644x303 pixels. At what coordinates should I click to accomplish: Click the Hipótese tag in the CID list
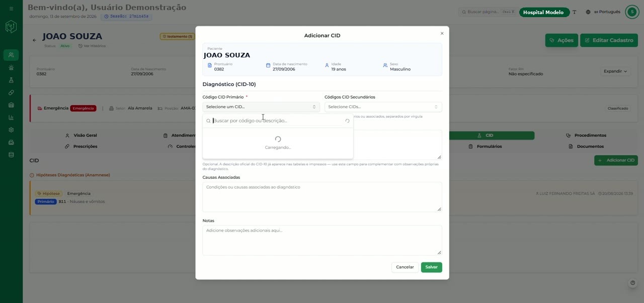(x=48, y=193)
